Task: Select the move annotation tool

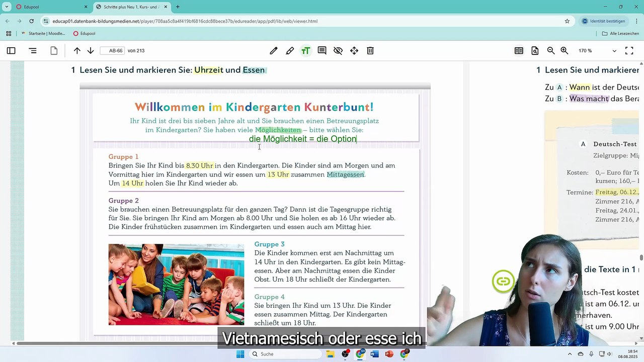Action: [x=354, y=51]
